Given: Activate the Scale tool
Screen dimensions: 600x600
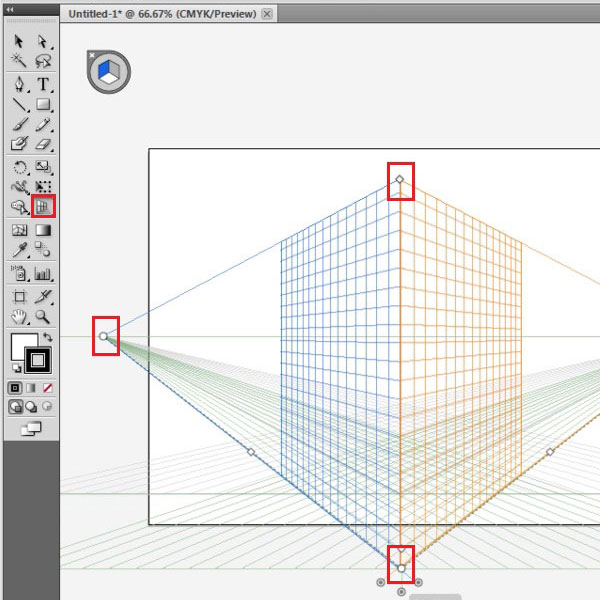Looking at the screenshot, I should click(x=43, y=167).
